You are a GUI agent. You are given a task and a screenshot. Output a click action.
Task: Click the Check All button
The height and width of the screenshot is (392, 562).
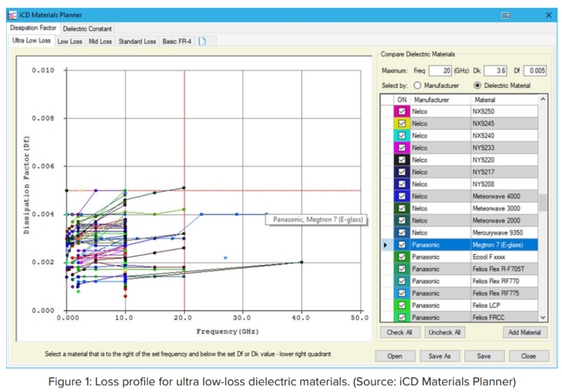[399, 333]
